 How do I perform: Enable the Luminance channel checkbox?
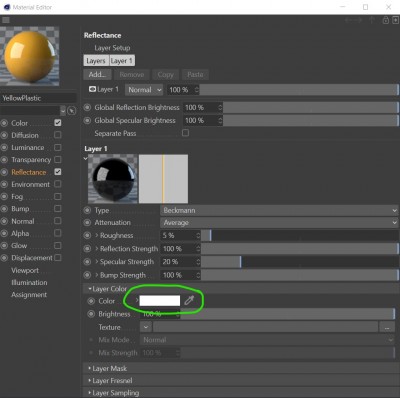[x=58, y=147]
